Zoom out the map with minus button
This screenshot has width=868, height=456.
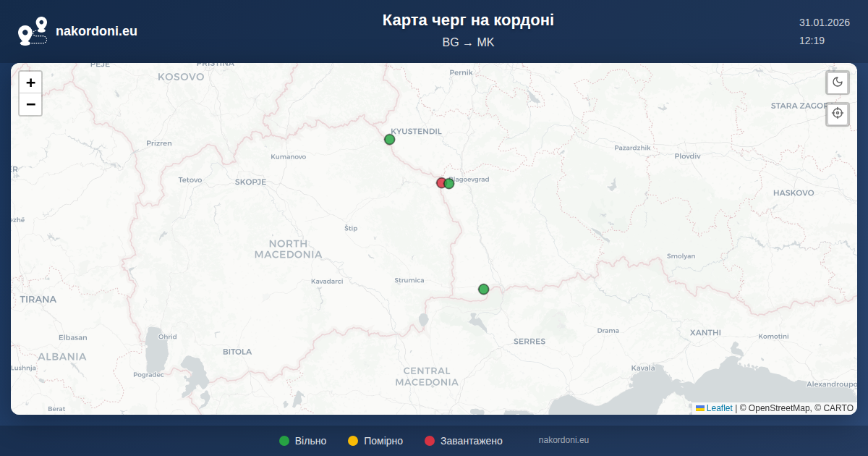30,104
